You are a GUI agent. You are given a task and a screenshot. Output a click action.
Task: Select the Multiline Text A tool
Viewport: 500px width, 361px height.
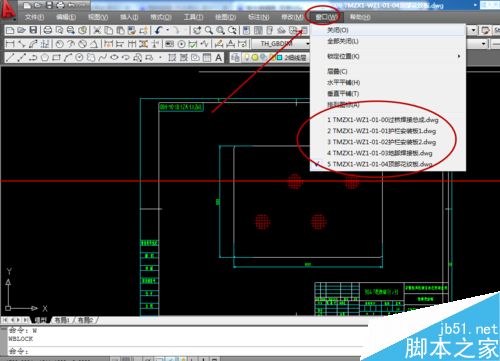point(218,58)
